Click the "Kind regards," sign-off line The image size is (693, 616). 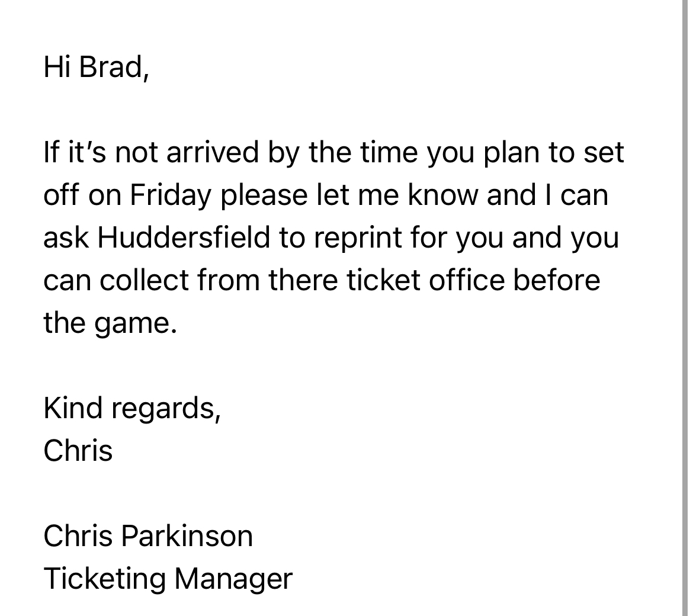click(132, 408)
